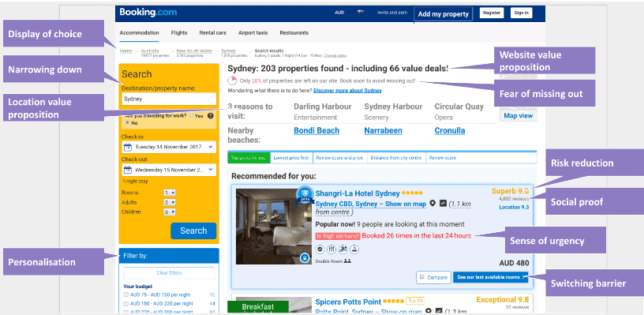
Task: Open the Children count dropdown
Action: pyautogui.click(x=170, y=212)
